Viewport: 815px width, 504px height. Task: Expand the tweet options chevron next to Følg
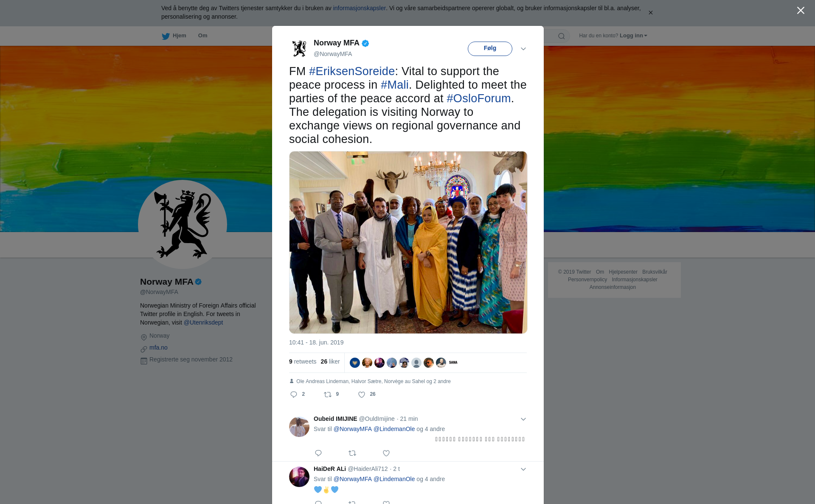pos(523,49)
